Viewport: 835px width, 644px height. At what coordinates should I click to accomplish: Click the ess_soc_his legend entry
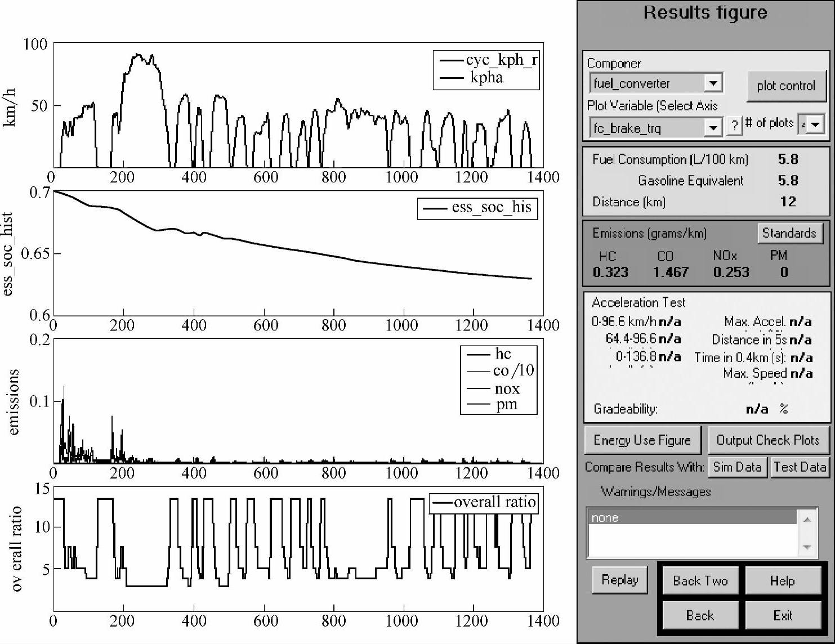point(477,207)
